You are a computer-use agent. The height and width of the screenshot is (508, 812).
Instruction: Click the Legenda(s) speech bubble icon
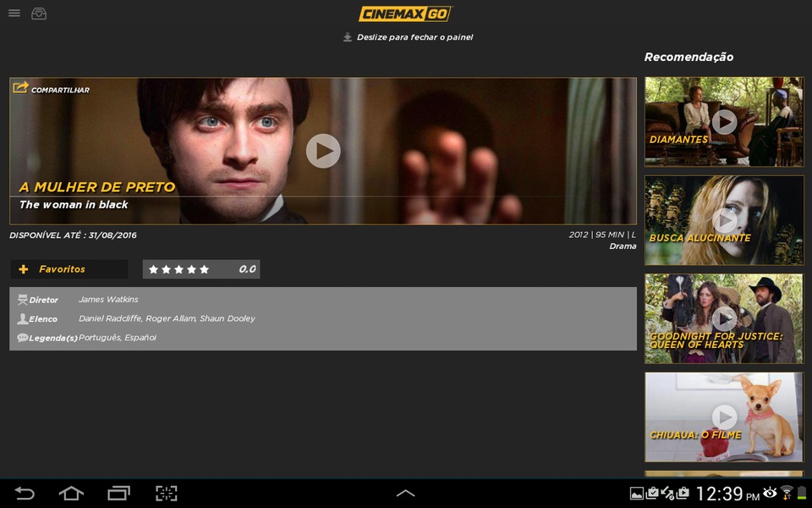click(22, 338)
